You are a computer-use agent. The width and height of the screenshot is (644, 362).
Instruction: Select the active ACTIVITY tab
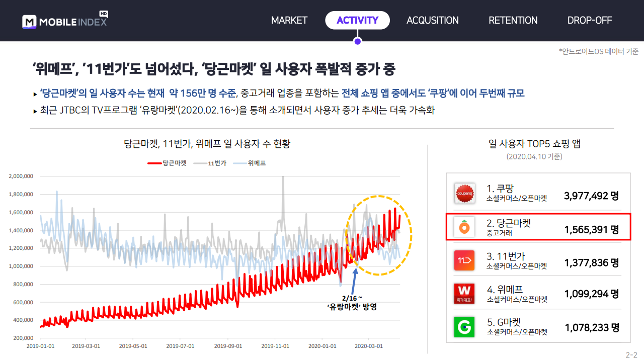tap(357, 20)
